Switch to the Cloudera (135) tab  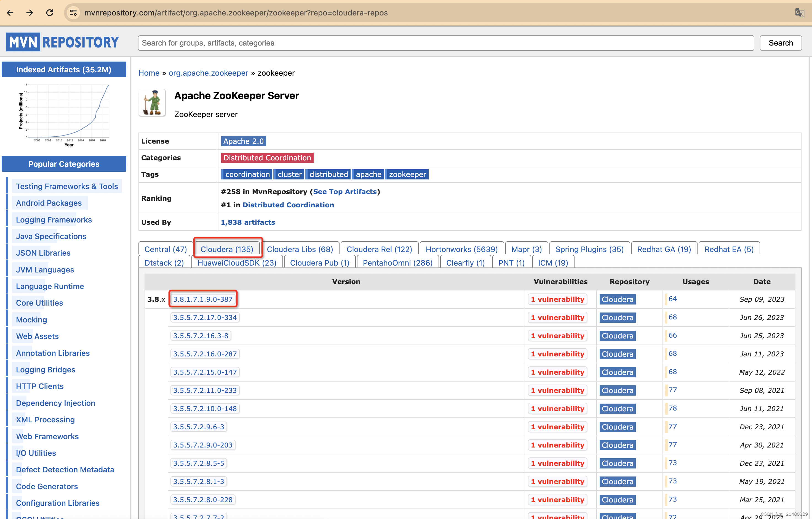point(227,249)
